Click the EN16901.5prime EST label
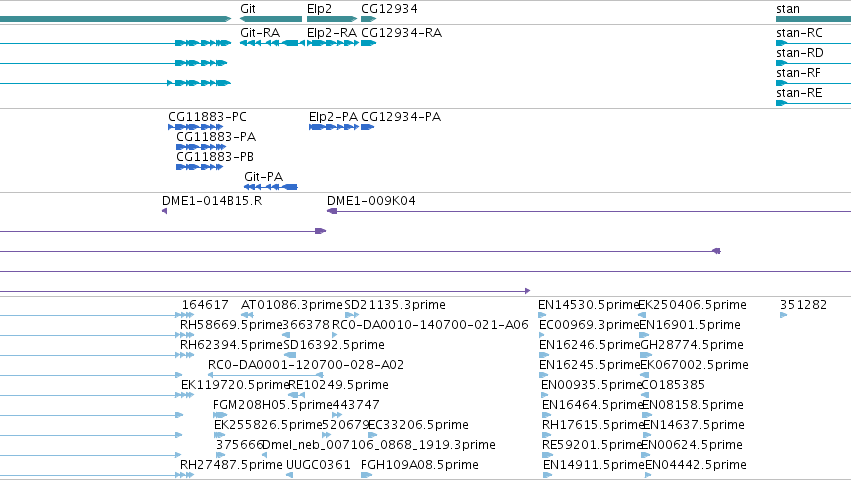Viewport: 851px width, 480px height. (x=690, y=325)
